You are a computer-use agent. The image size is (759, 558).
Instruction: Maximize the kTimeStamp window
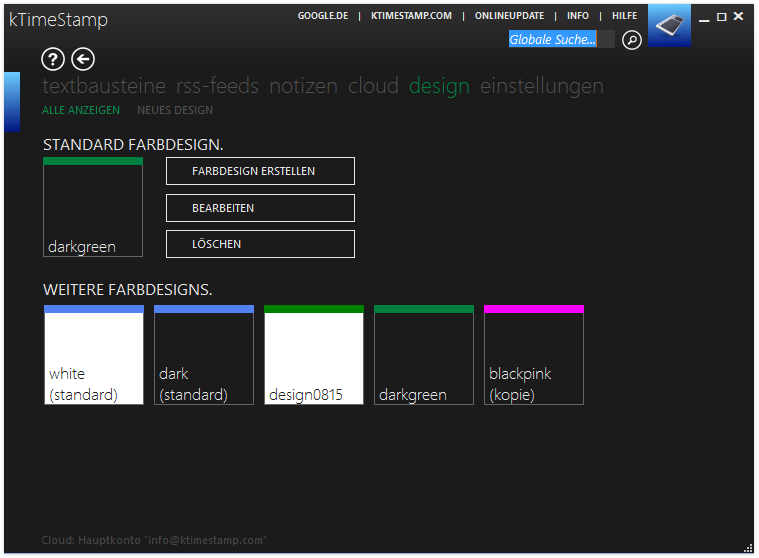pyautogui.click(x=721, y=17)
